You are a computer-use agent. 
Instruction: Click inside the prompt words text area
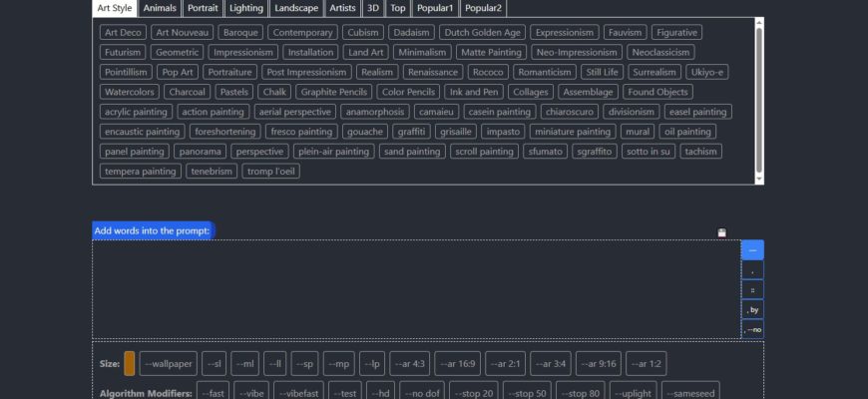click(x=416, y=289)
